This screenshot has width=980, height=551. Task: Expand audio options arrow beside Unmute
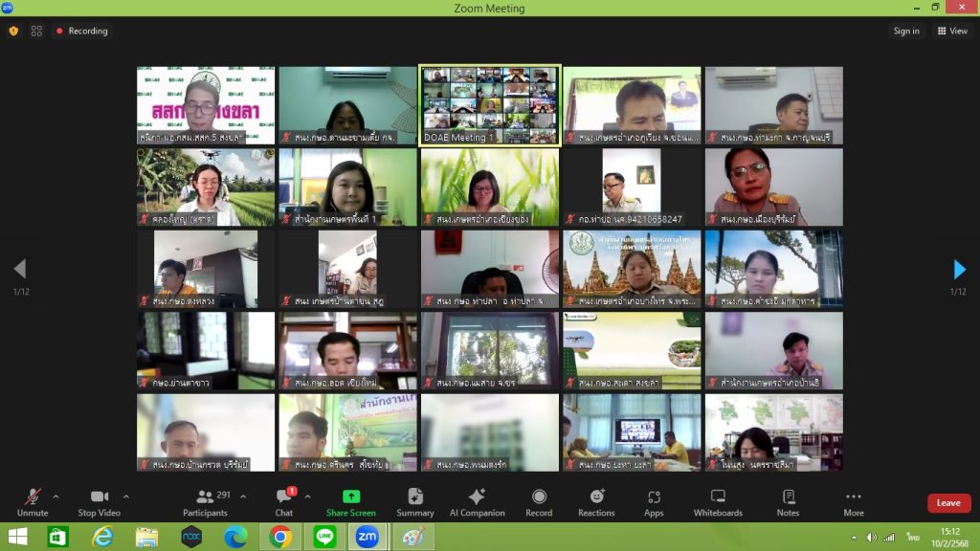click(56, 496)
